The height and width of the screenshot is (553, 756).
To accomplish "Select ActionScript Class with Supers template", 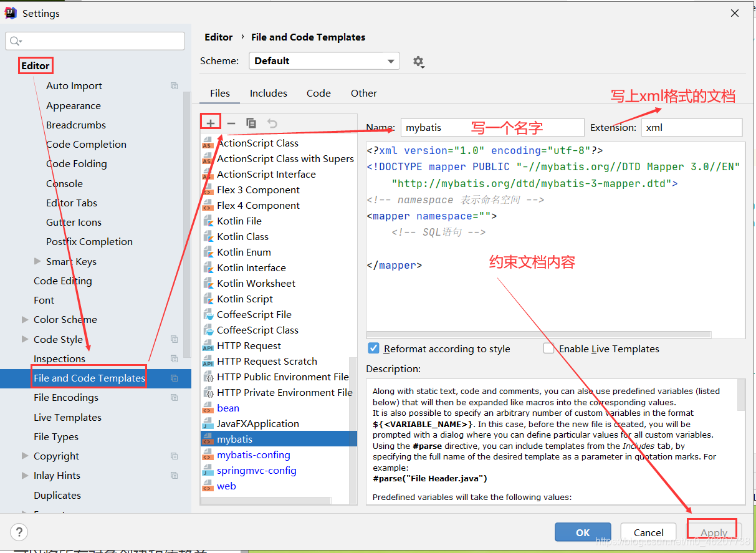I will (285, 158).
